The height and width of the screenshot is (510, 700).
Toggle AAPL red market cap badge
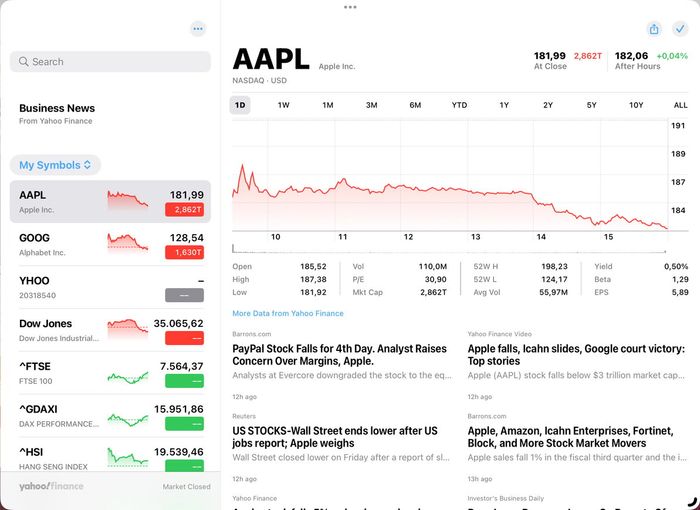tap(184, 209)
